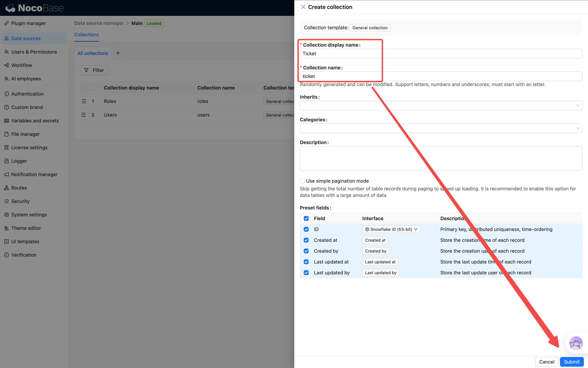Open Snowflake ID interface dropdown
This screenshot has height=368, width=588.
point(391,229)
